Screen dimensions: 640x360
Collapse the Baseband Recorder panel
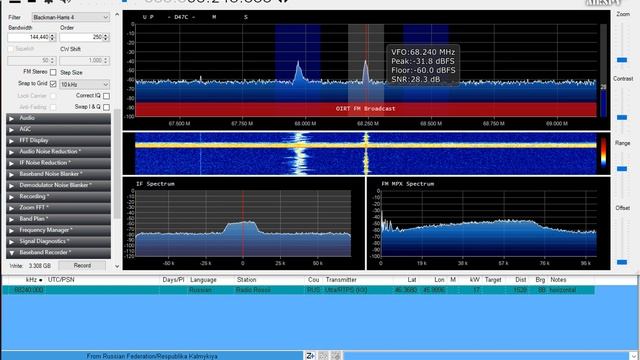(58, 253)
